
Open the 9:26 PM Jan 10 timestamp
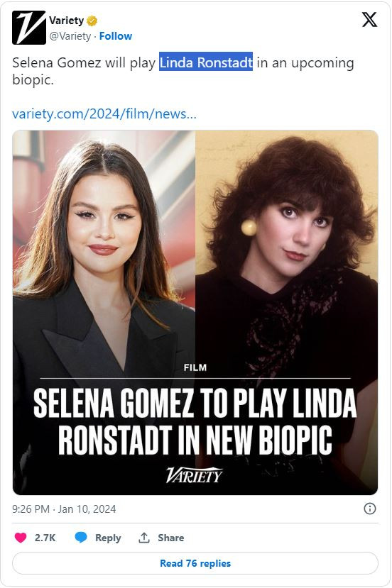(x=64, y=509)
